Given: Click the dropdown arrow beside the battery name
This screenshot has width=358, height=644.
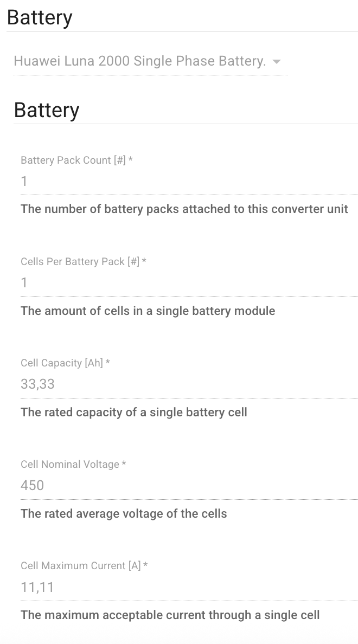Looking at the screenshot, I should [x=277, y=61].
